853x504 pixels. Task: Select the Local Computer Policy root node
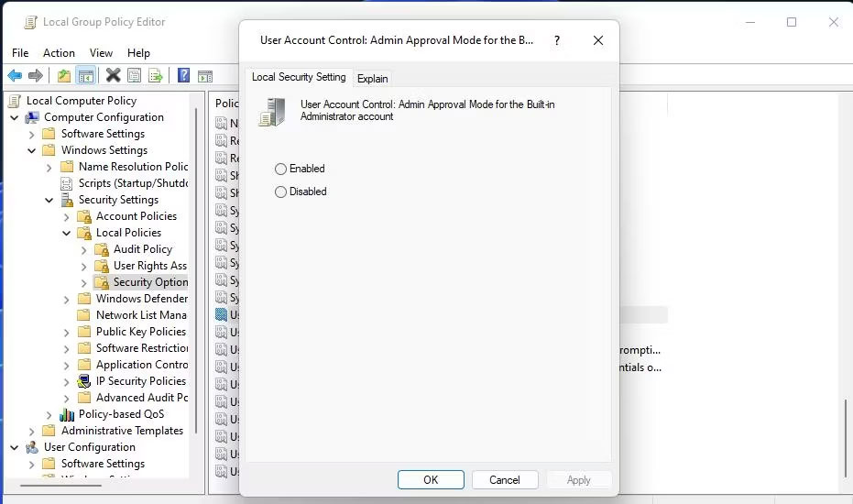82,101
